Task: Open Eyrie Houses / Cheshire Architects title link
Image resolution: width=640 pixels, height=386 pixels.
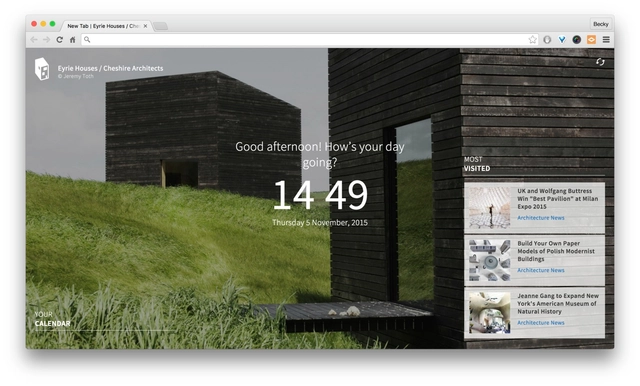Action: point(110,68)
